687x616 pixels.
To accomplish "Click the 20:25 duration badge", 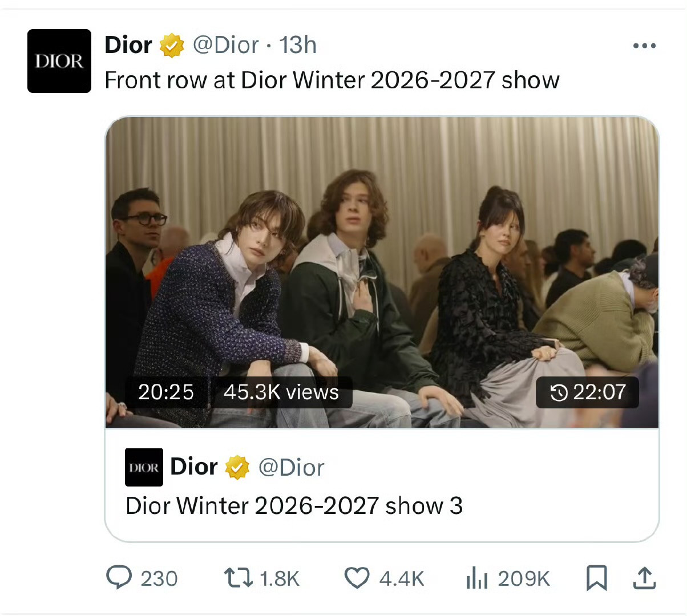I will 166,392.
